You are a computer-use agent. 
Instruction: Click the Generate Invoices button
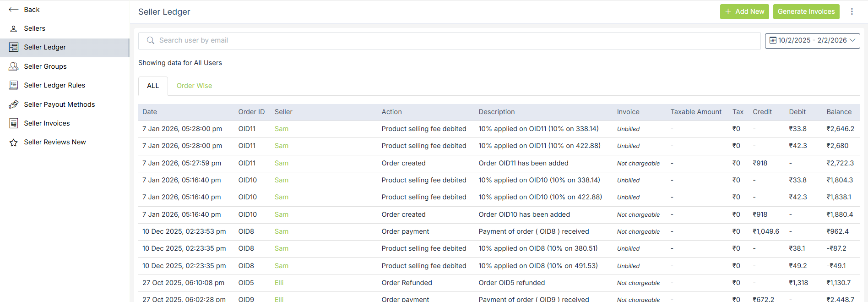(x=806, y=11)
